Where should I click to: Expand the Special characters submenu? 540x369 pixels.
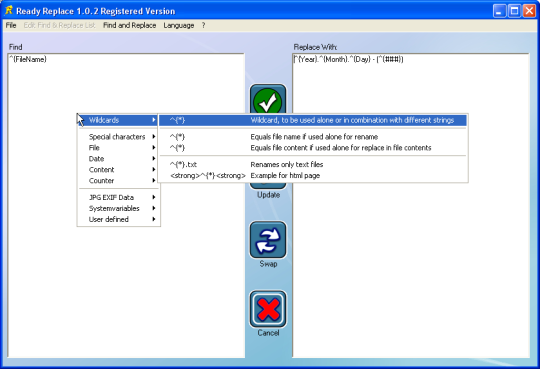pos(118,137)
